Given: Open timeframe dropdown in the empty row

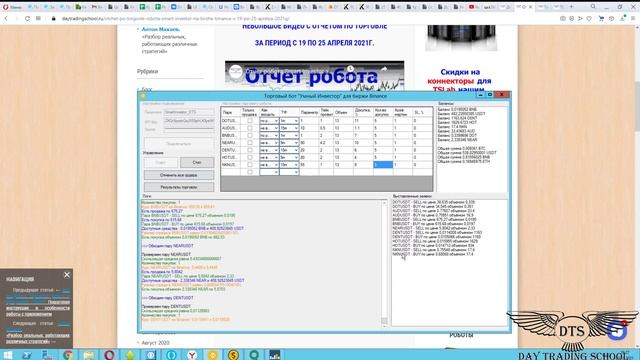Looking at the screenshot, I should (x=296, y=172).
